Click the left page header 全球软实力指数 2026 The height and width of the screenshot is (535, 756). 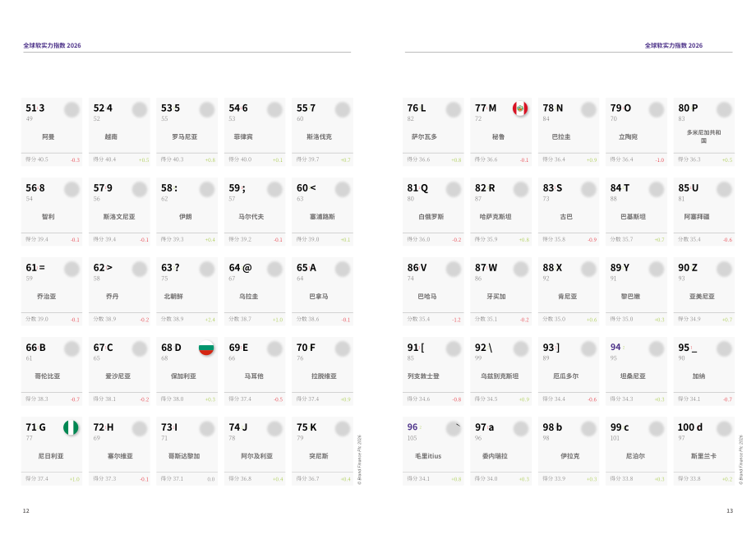(52, 45)
